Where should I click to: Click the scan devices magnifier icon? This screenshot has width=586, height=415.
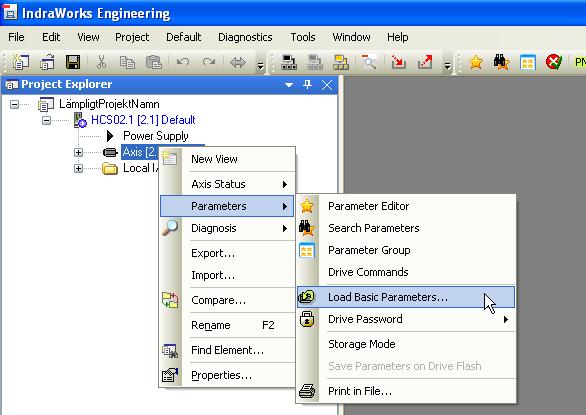[x=369, y=62]
